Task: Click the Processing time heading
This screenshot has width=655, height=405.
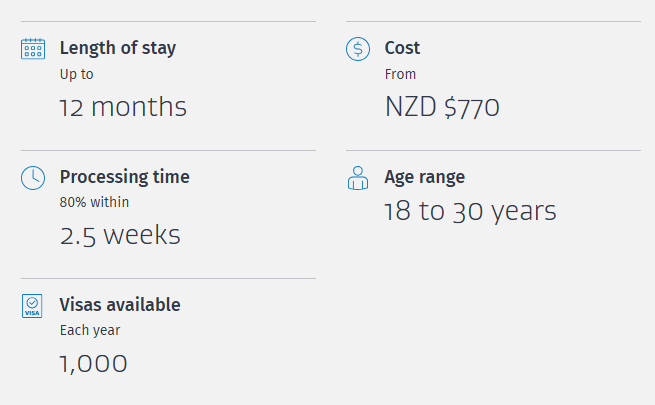Action: (124, 177)
